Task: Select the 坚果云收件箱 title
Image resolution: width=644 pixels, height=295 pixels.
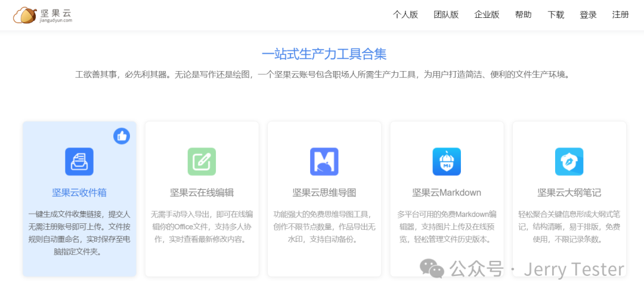Action: [x=79, y=192]
